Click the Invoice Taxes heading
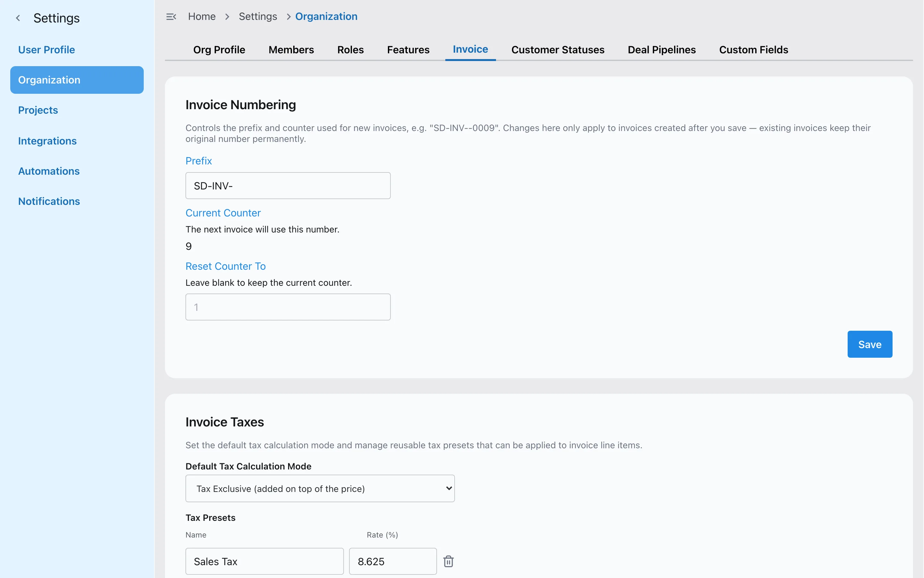 pyautogui.click(x=225, y=422)
